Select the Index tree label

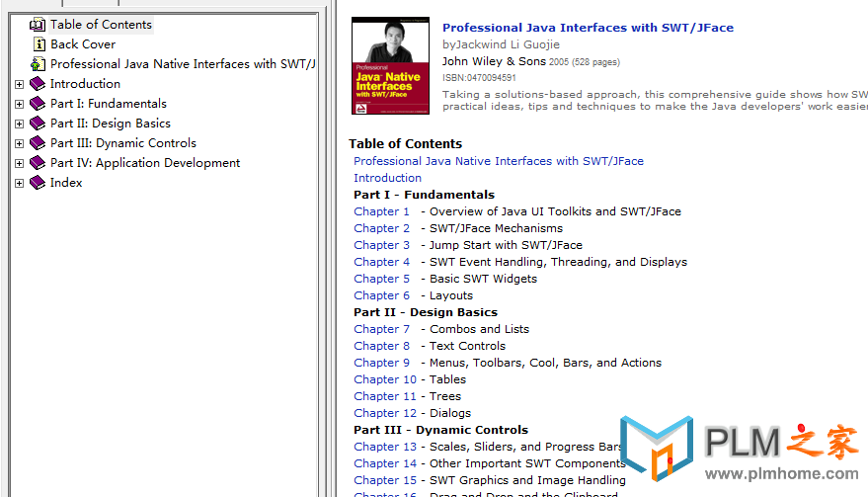(66, 183)
